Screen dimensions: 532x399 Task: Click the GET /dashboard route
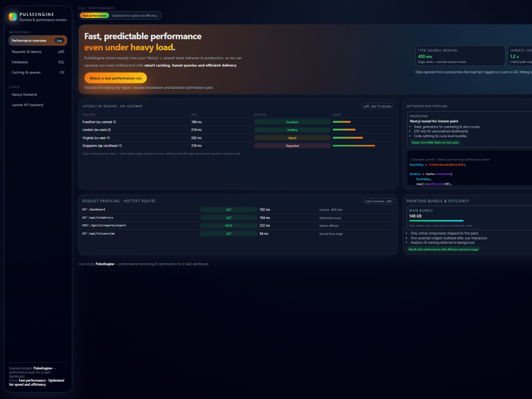click(x=94, y=210)
